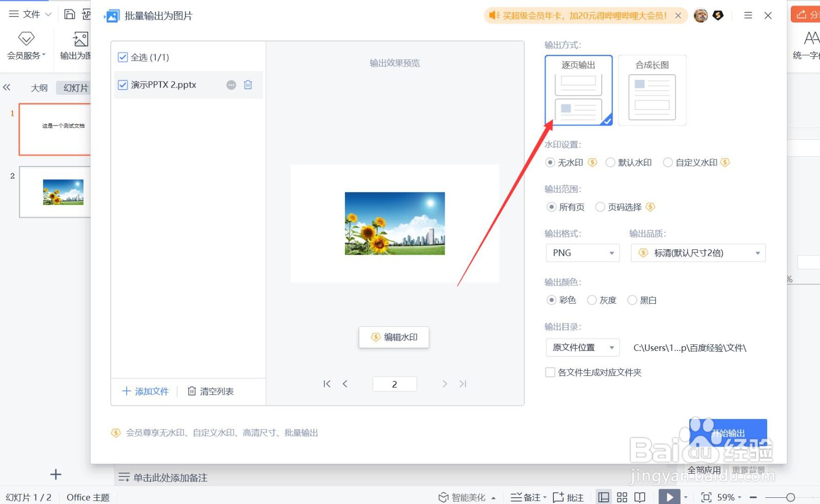Open 标清(默认尺寸2倍) quality dropdown
The image size is (820, 504).
tap(698, 253)
